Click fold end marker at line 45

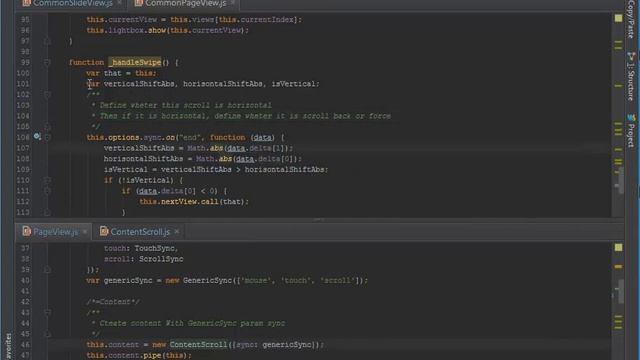[47, 334]
